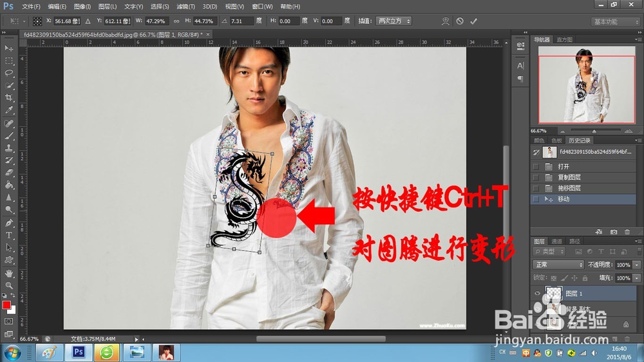Switch to the 历史记录 tab
This screenshot has height=362, width=644.
pyautogui.click(x=579, y=140)
